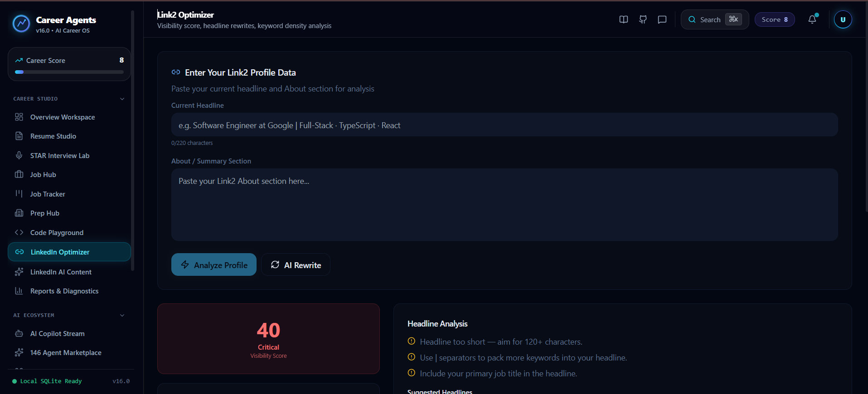Click the ⌘K shortcut badge
Screen dimensions: 868x394
[733, 19]
